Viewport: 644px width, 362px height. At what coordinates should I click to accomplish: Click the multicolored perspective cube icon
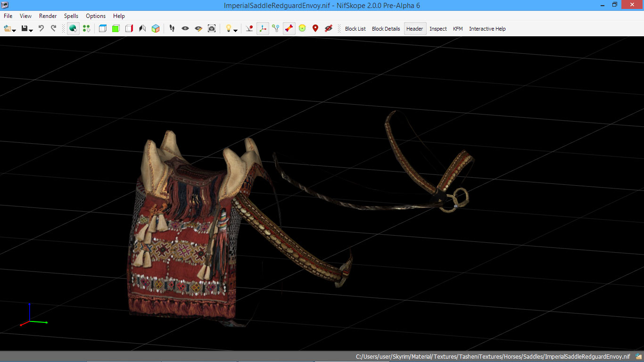pyautogui.click(x=156, y=29)
